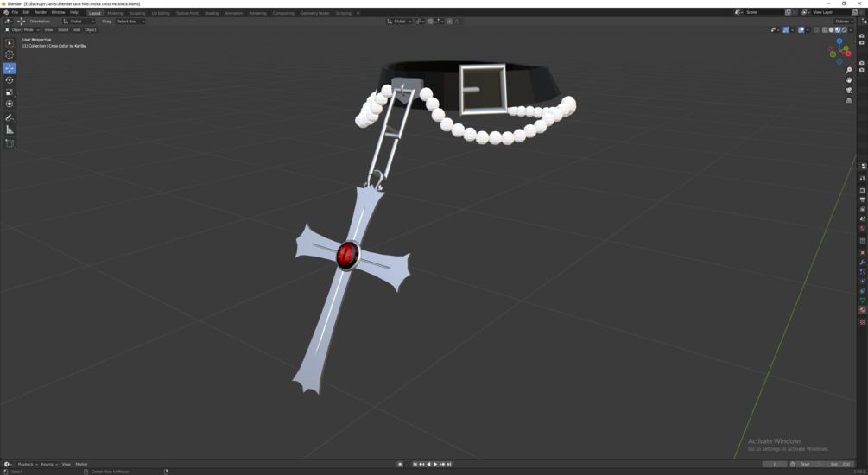Click the timeline Marker menu
Viewport: 868px width, 475px height.
[81, 464]
